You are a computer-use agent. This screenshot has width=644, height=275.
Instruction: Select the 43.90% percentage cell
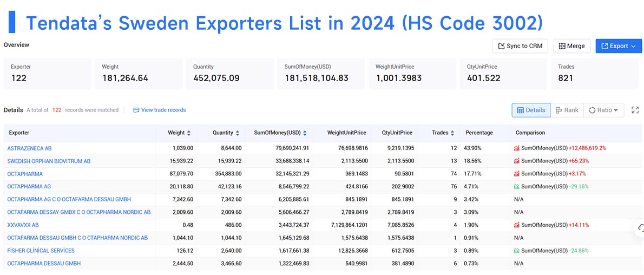pos(473,148)
